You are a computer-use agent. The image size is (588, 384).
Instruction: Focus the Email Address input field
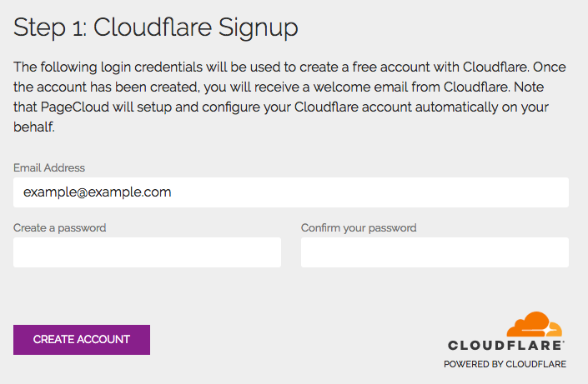pos(290,192)
